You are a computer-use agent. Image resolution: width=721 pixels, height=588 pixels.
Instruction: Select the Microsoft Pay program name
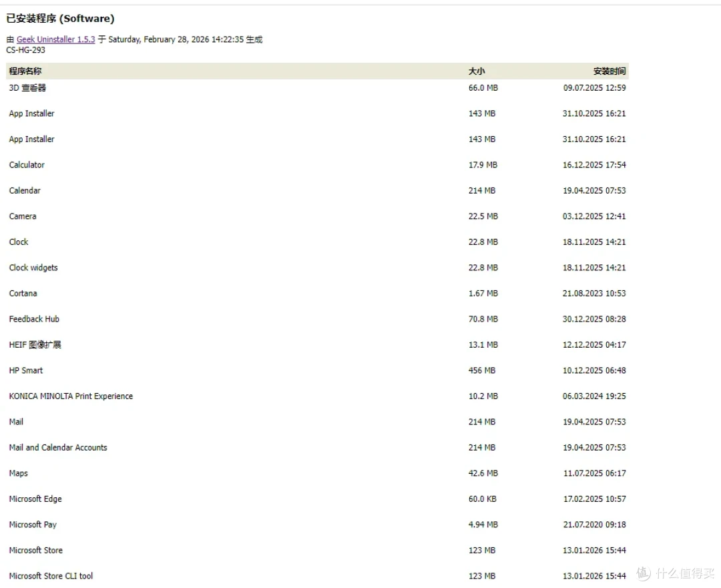(33, 525)
